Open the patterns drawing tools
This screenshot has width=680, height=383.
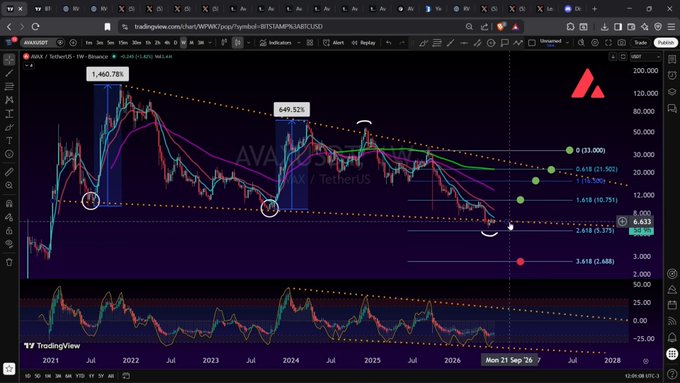(9, 100)
